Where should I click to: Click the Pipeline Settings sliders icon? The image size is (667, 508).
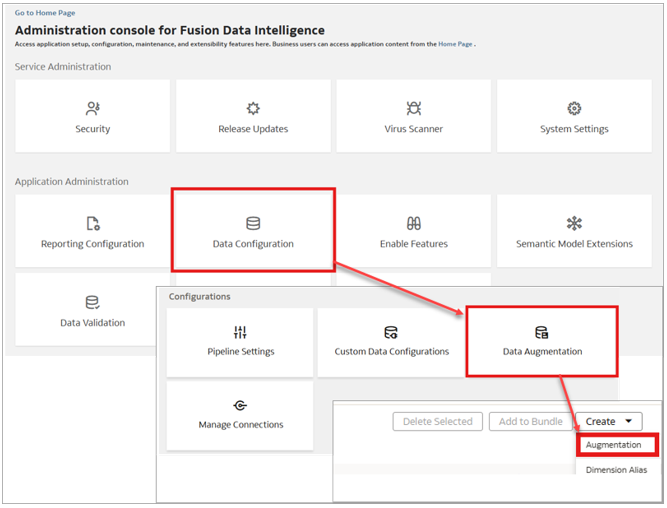(240, 332)
